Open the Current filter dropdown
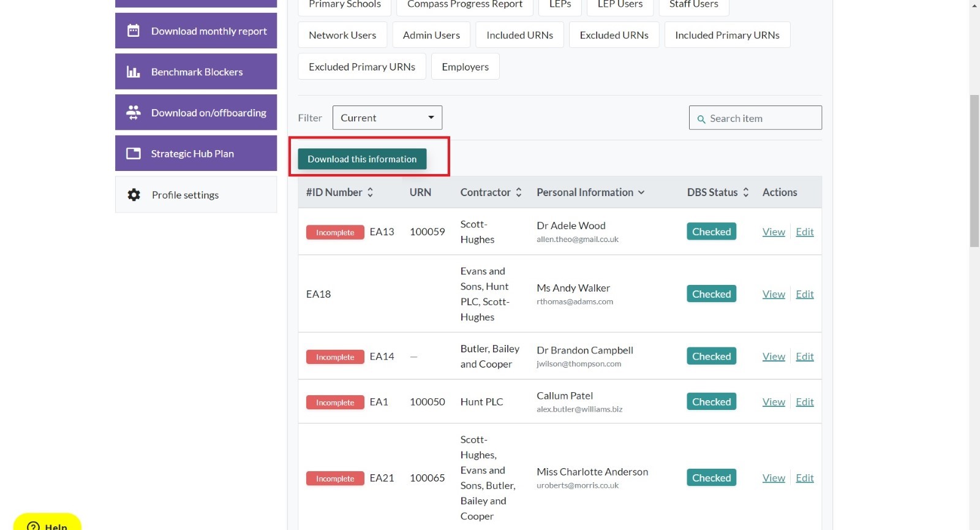The image size is (980, 530). (387, 118)
